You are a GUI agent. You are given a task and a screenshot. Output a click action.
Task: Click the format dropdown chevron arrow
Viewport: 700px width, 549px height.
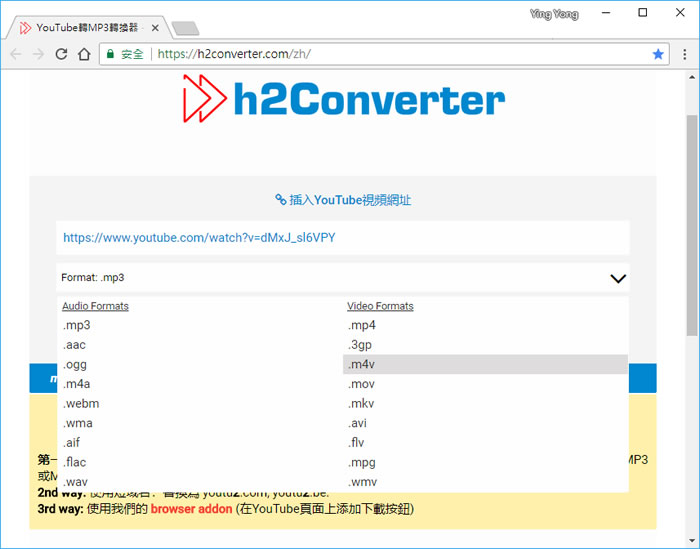618,279
